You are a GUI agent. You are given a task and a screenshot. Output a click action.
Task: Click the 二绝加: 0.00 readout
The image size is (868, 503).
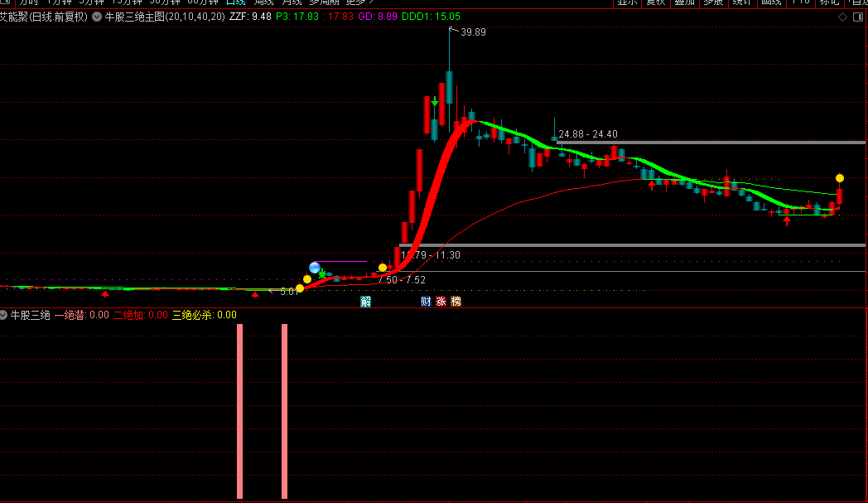[141, 315]
